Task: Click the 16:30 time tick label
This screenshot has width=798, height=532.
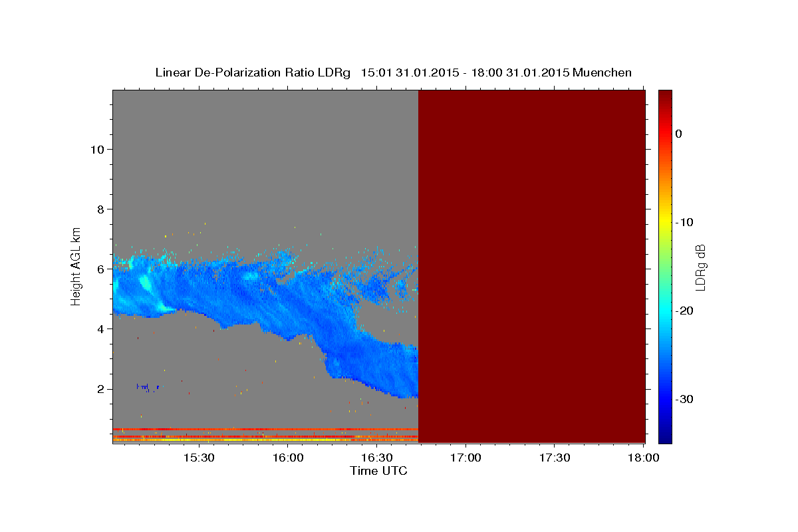Action: (377, 458)
